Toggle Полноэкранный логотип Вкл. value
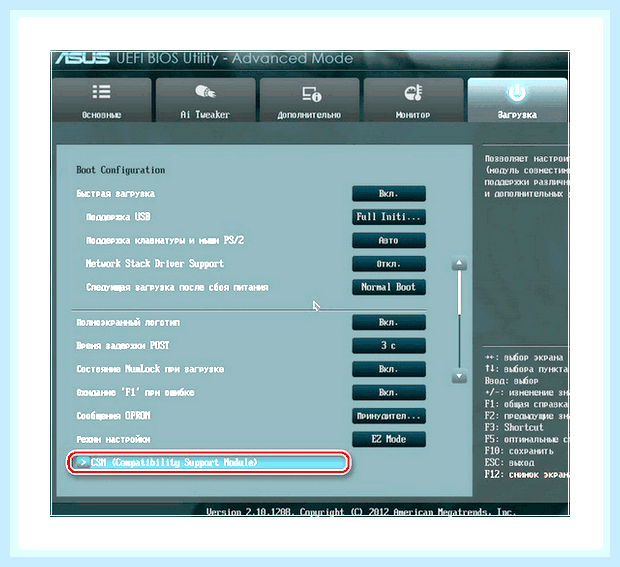This screenshot has height=567, width=620. point(389,322)
